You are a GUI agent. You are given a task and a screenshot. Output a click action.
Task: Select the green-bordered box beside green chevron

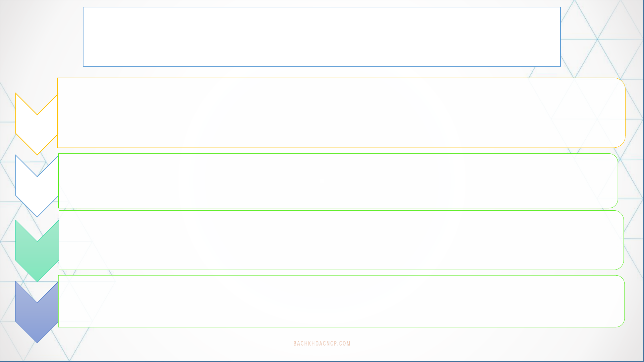point(341,240)
